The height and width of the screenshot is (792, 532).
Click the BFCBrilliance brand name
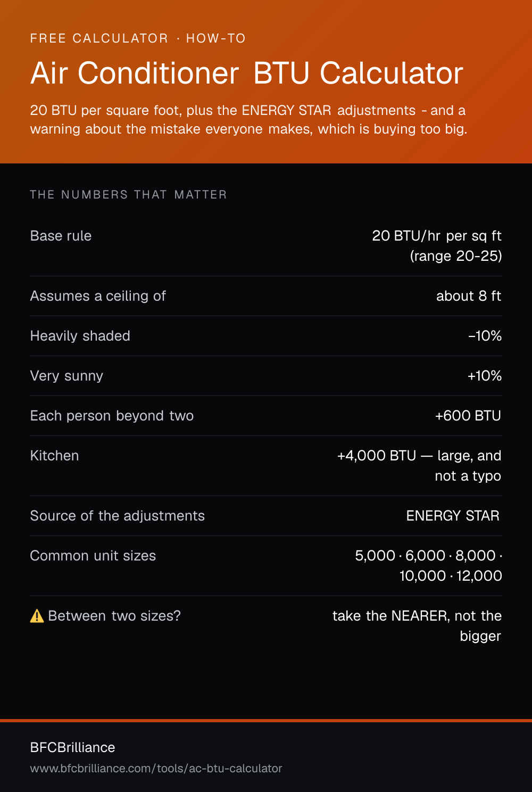72,747
